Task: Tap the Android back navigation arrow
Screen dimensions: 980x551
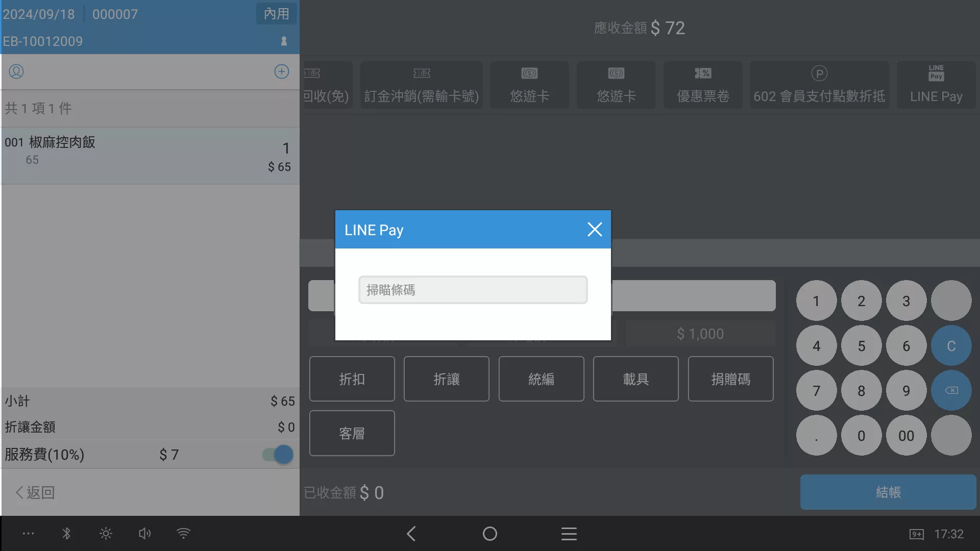Action: [x=411, y=534]
